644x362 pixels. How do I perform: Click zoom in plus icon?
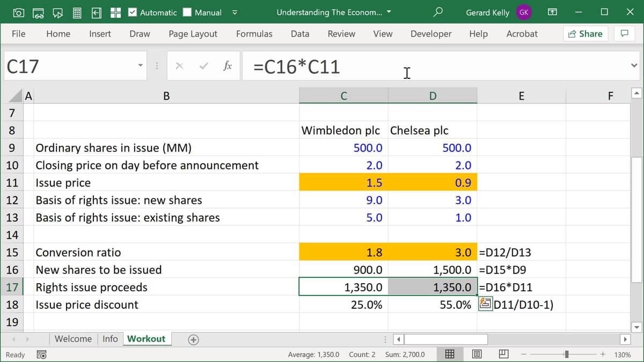[x=603, y=354]
